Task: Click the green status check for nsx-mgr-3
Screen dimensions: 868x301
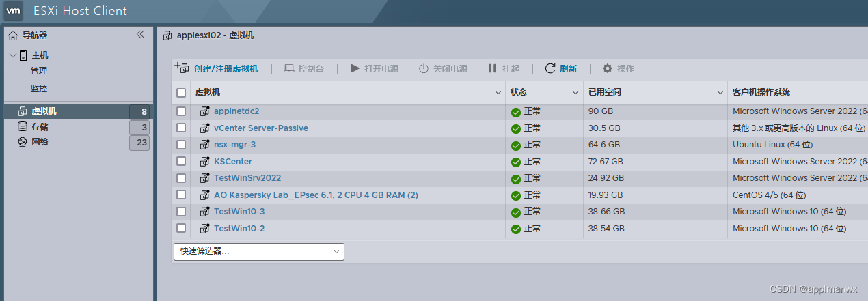Action: (x=516, y=145)
